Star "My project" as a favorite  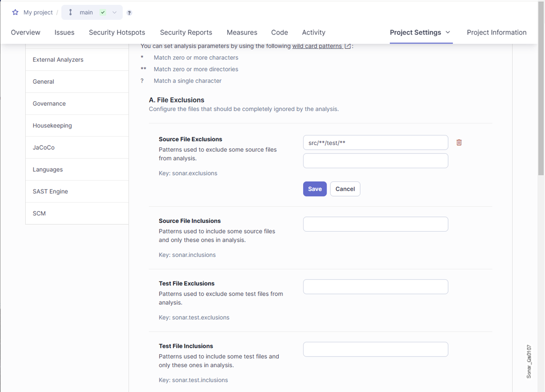[15, 12]
